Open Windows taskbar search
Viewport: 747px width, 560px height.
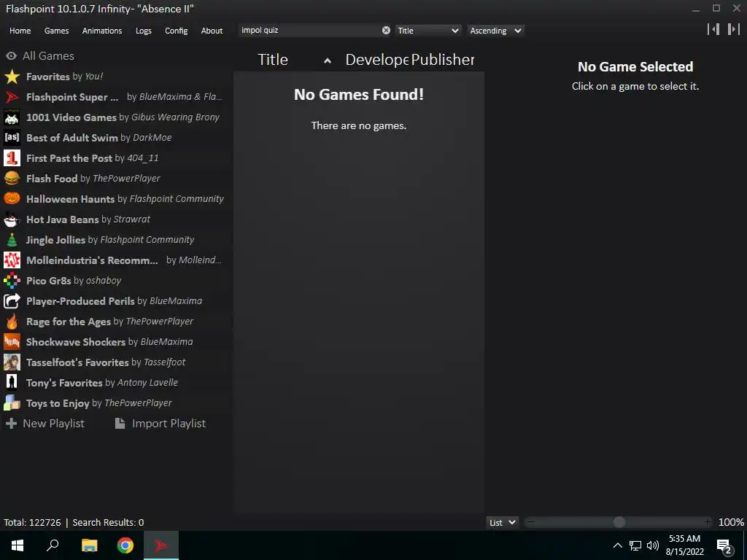[x=53, y=545]
